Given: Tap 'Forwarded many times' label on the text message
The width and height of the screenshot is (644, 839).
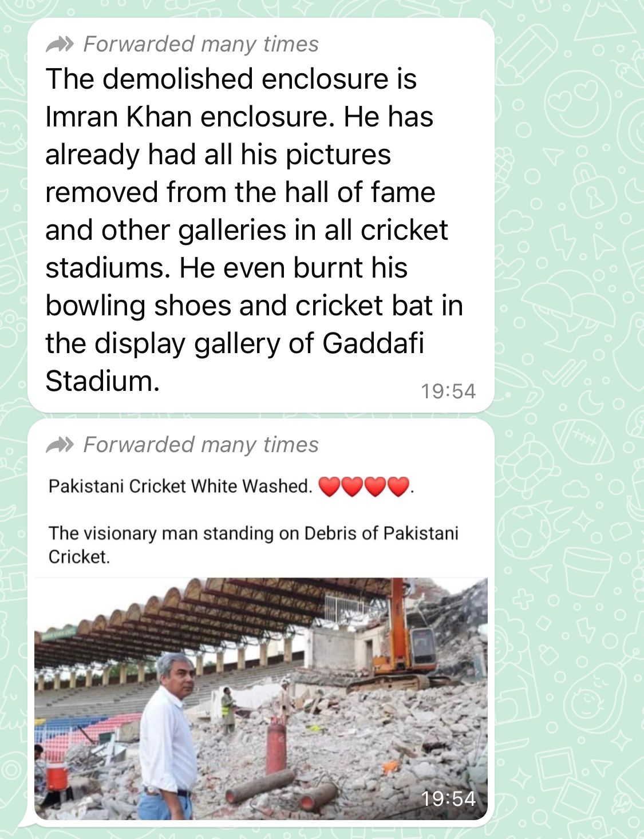Looking at the screenshot, I should [201, 44].
